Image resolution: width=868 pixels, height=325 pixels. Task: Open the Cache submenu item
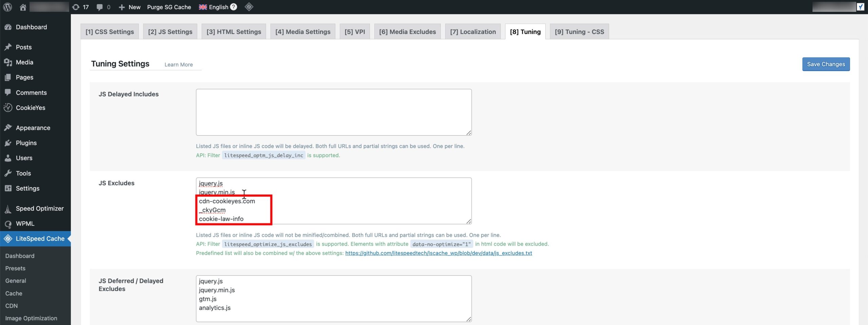tap(14, 293)
